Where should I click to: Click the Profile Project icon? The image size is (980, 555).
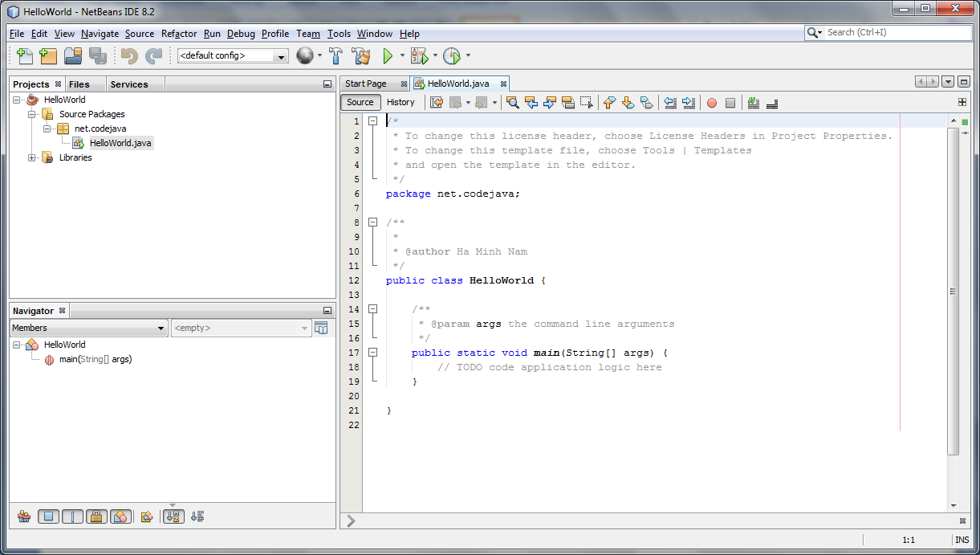pos(449,55)
